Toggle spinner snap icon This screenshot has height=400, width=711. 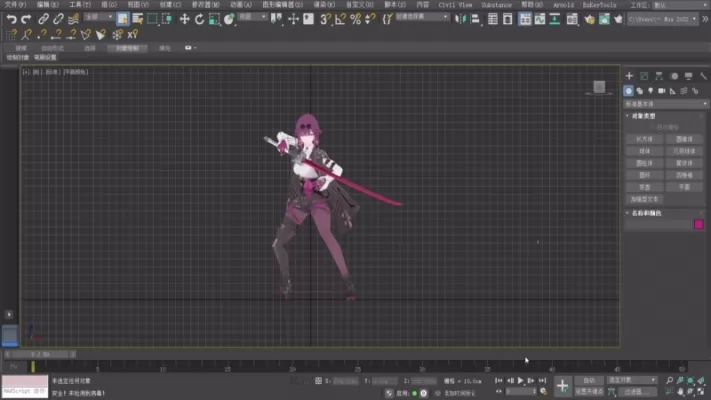point(370,19)
